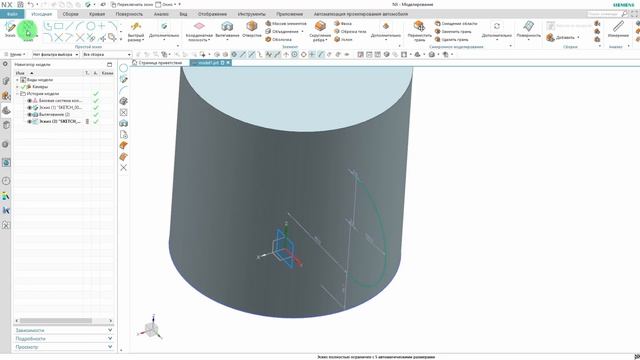The image size is (640, 360).
Task: Toggle visibility eye of Эскиз (1) row
Action: [29, 107]
